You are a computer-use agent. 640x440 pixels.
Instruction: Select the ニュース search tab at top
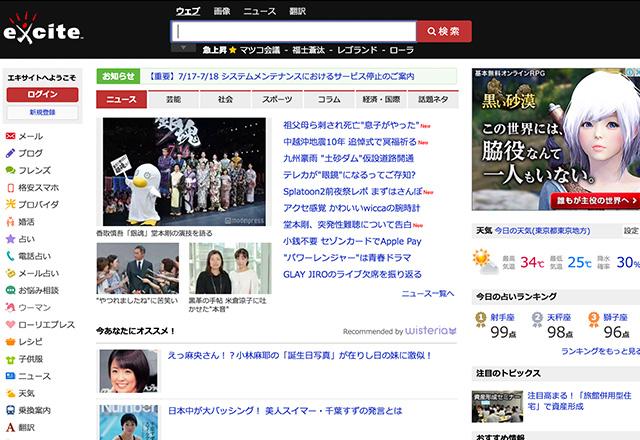[260, 11]
